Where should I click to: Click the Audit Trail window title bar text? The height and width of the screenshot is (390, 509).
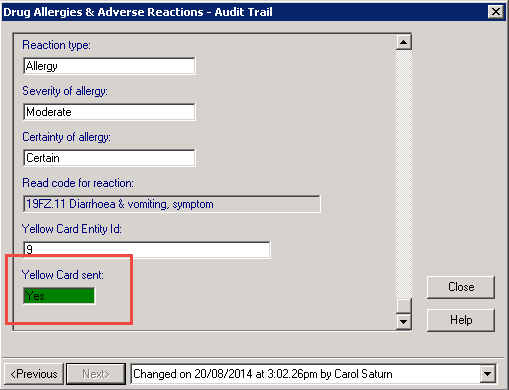pos(138,12)
